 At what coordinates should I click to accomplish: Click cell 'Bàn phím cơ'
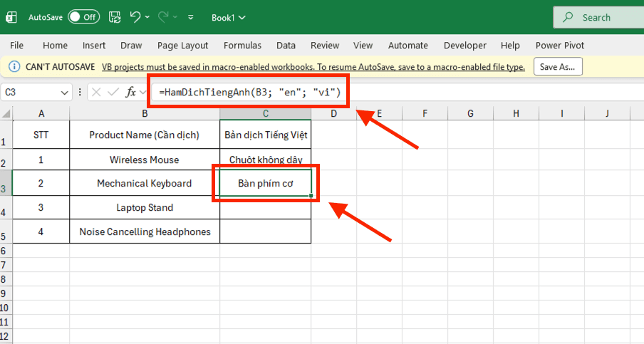pos(265,183)
